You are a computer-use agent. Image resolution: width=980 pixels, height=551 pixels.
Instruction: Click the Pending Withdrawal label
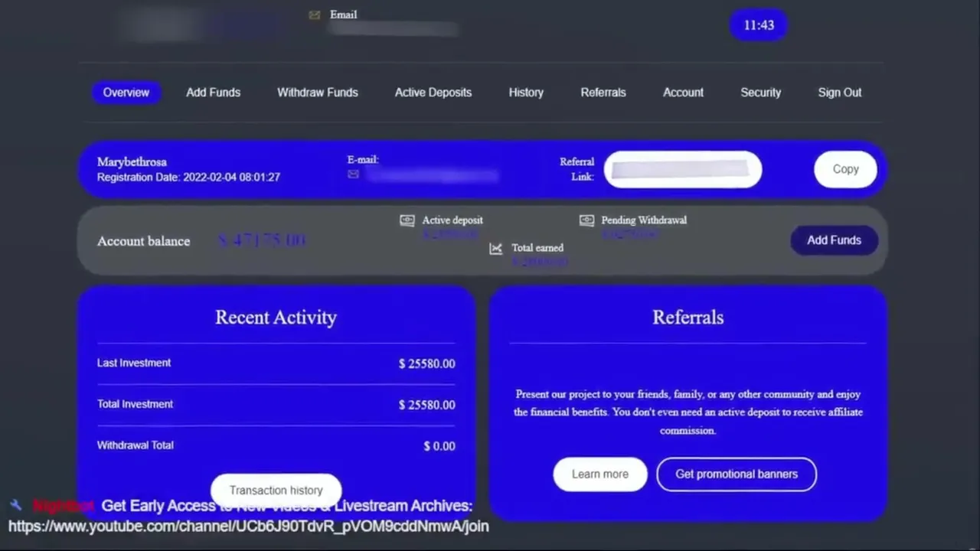point(644,220)
